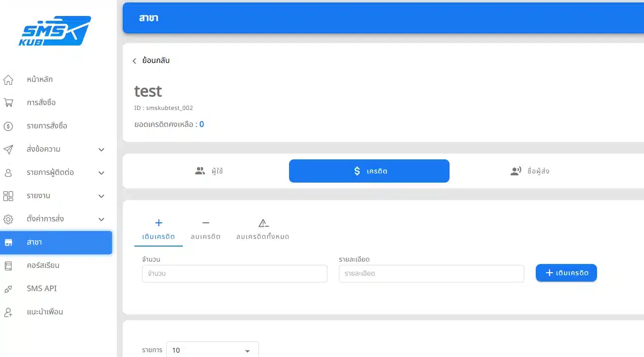Click the paper plane ส่งข้อความ icon
Screen dimensions: 644x357
click(8, 149)
